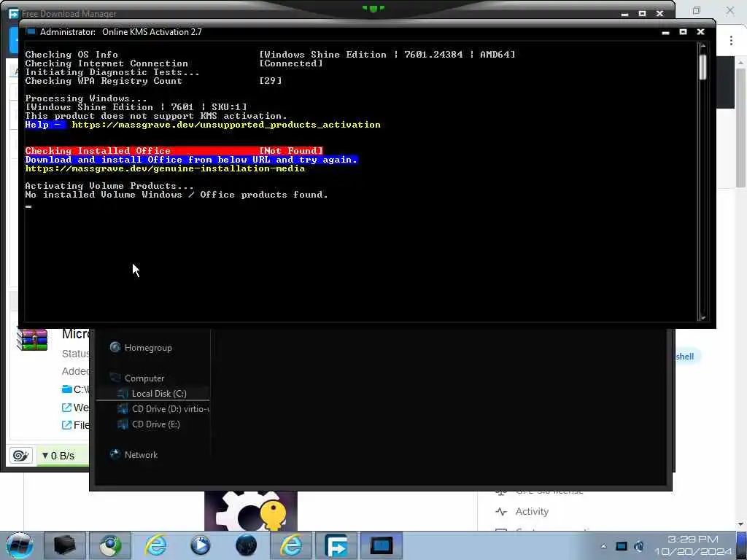Screen dimensions: 747x560
Task: Restore down the background browser window
Action: (x=697, y=10)
